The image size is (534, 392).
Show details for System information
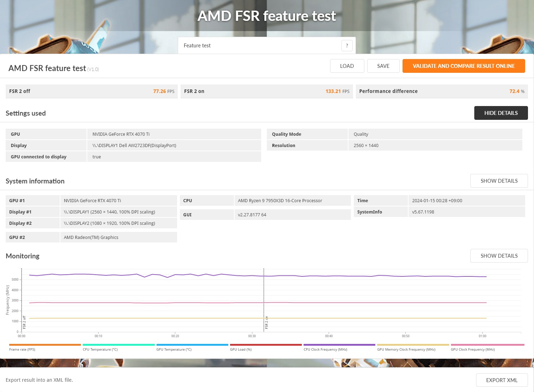pos(499,181)
